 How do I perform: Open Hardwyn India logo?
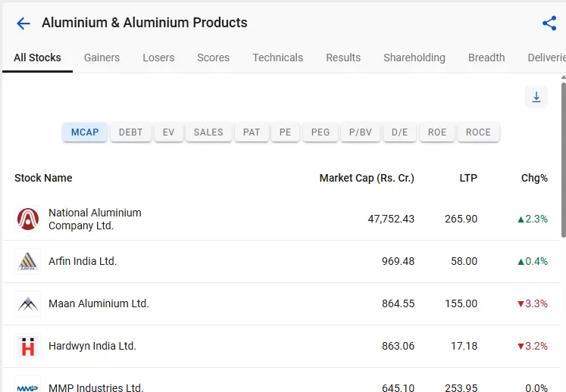(x=28, y=346)
